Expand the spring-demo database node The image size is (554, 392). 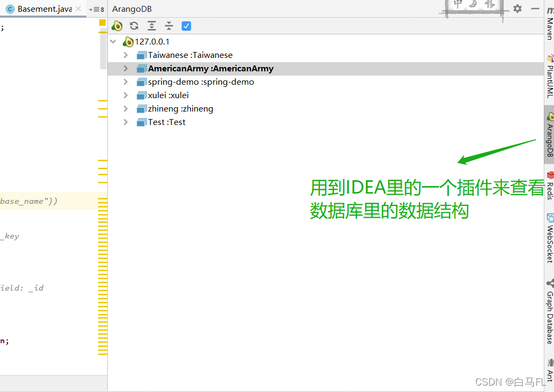click(125, 82)
